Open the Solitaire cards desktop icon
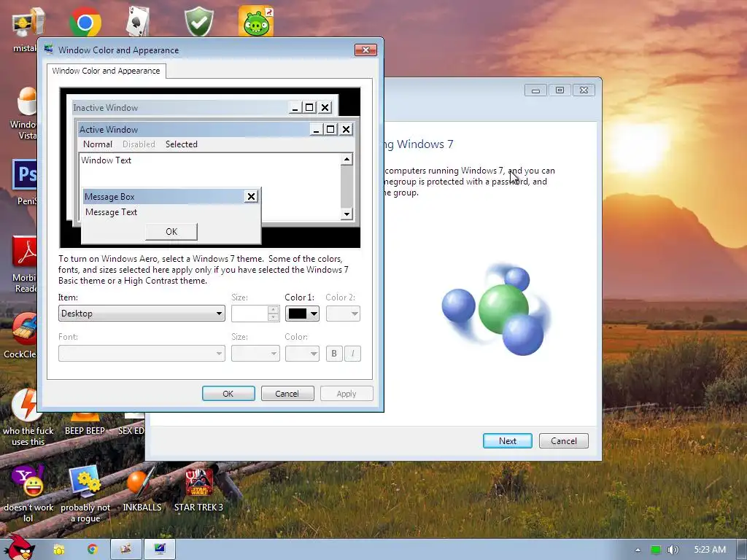The image size is (747, 560). (138, 21)
